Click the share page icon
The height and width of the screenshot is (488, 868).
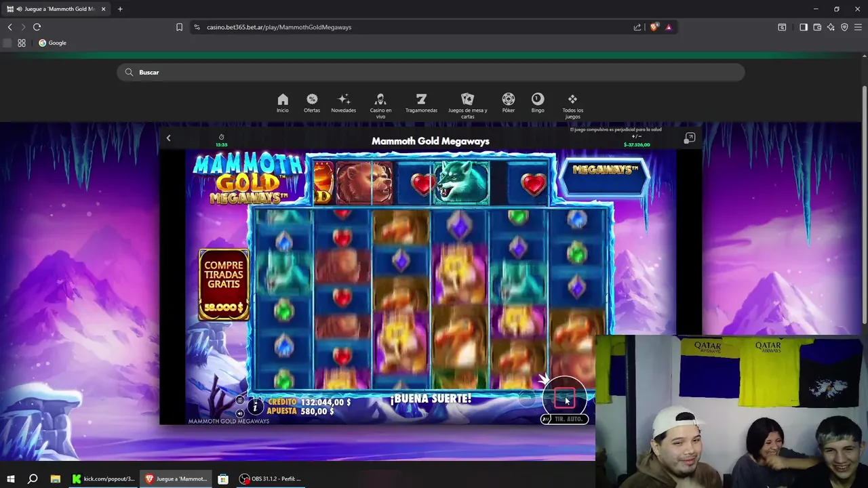pos(637,27)
